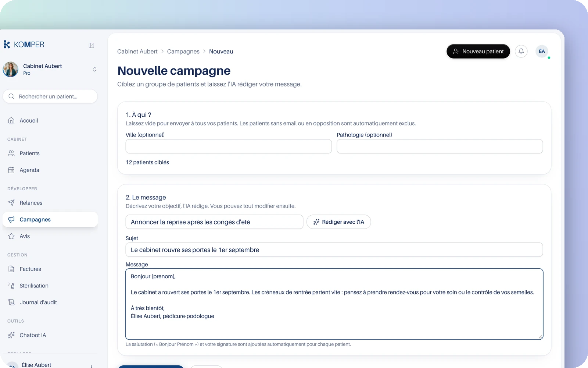Open Élise Aubert account options menu
Screen dimensions: 588x368
point(92,366)
